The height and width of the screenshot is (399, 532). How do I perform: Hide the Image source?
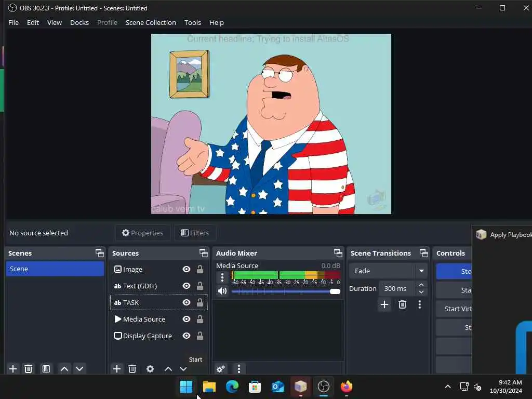click(x=187, y=270)
